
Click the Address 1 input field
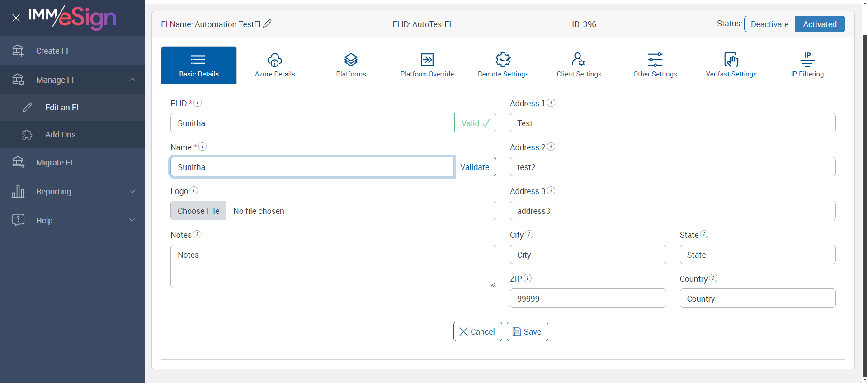tap(672, 123)
